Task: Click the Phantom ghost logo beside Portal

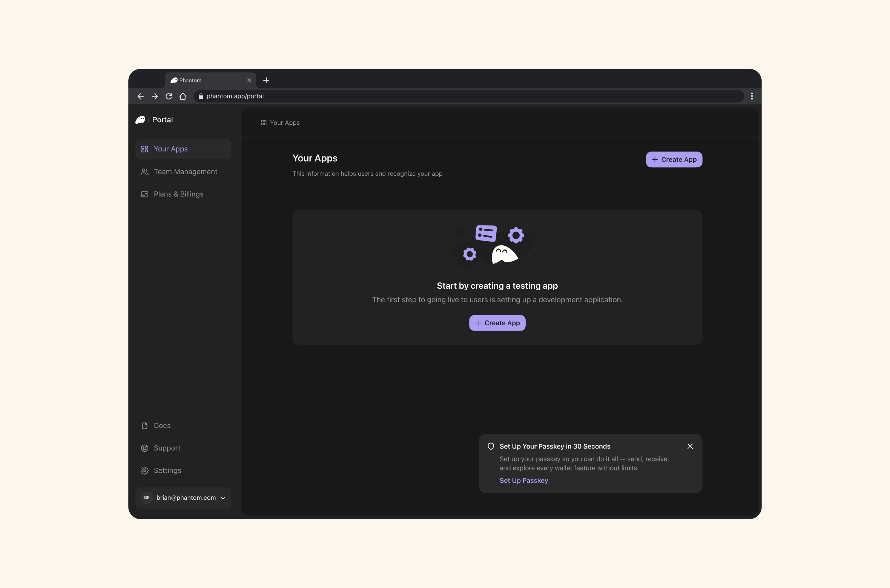Action: [140, 120]
